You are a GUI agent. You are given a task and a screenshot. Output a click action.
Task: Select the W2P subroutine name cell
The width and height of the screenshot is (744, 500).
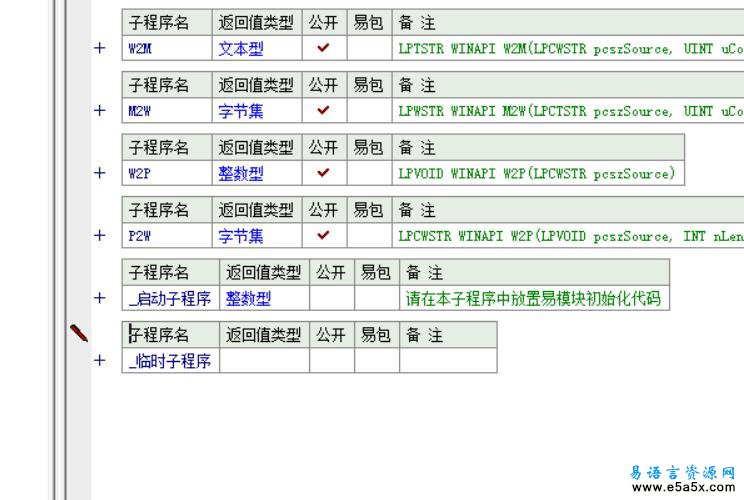[x=167, y=173]
